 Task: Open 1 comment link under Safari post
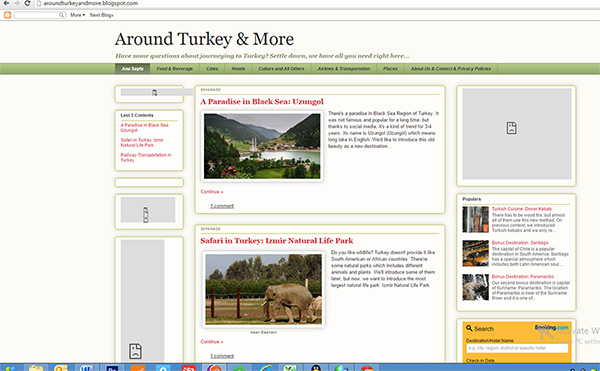(x=222, y=356)
